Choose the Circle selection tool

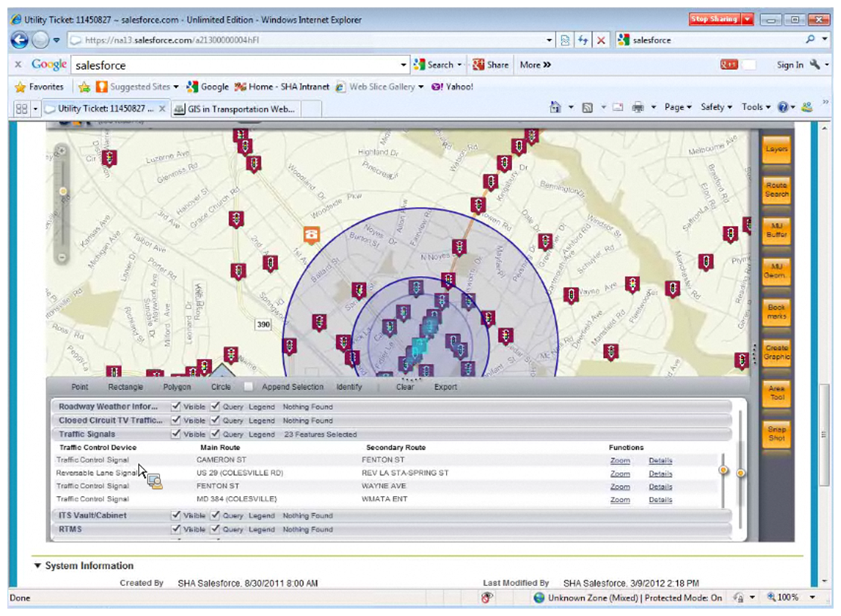tap(221, 387)
